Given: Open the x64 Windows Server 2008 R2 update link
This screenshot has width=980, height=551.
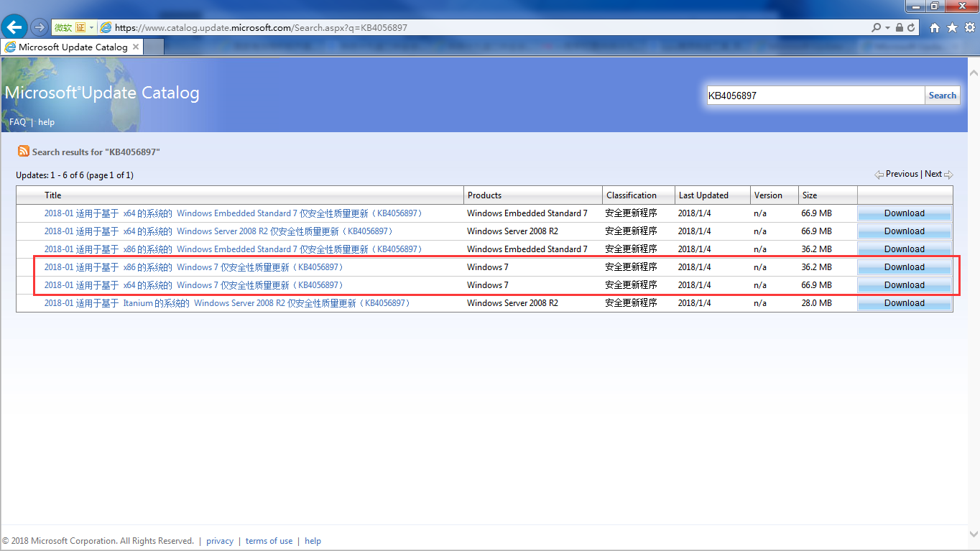Looking at the screenshot, I should pos(219,231).
